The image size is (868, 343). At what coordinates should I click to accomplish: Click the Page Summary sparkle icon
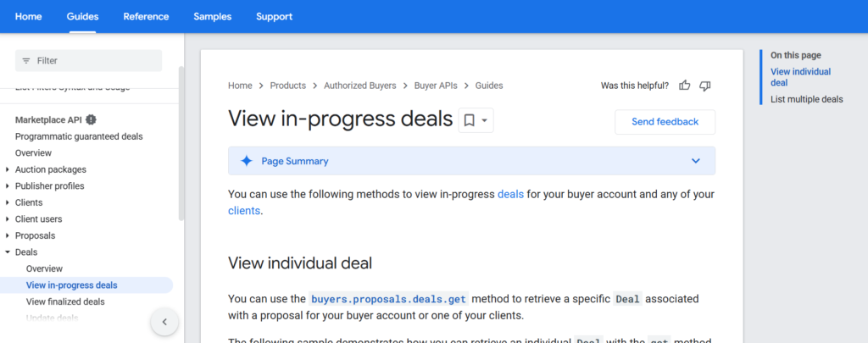point(247,161)
